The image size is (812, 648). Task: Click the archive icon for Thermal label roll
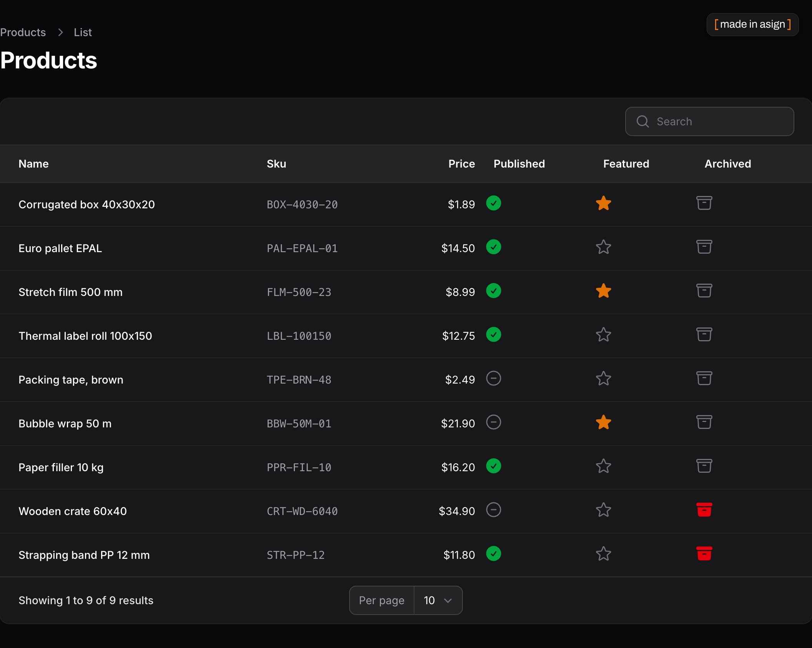(704, 334)
